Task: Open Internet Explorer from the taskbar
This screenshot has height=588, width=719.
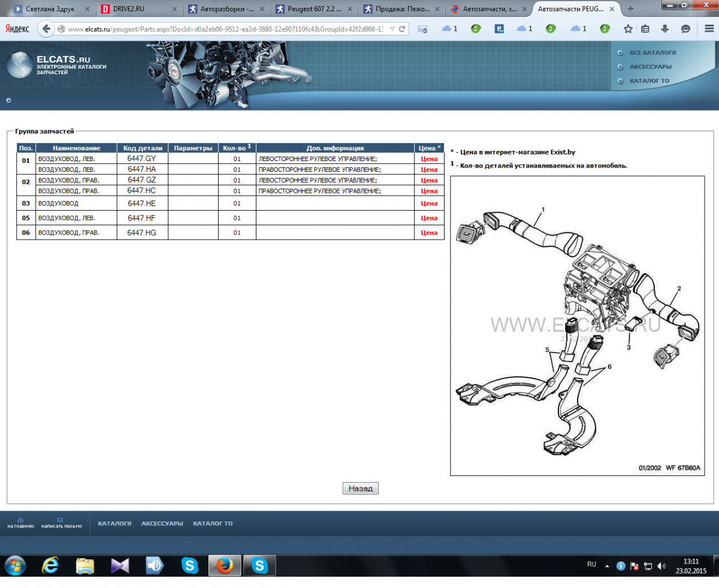Action: (x=50, y=565)
